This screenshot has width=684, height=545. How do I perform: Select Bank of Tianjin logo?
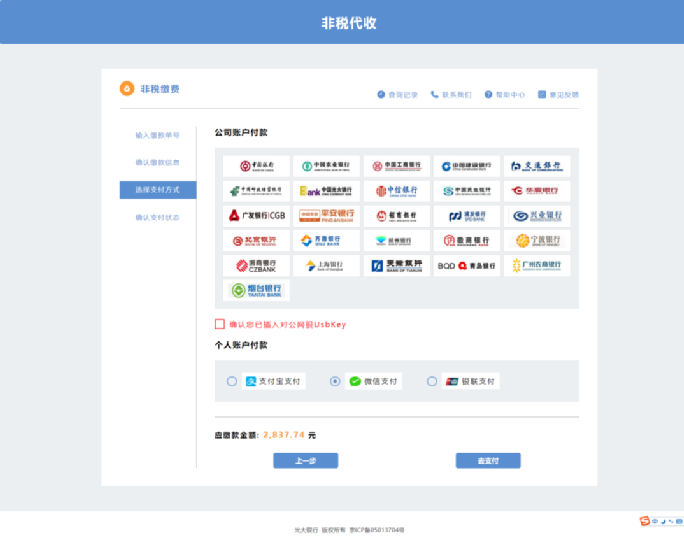pos(397,265)
